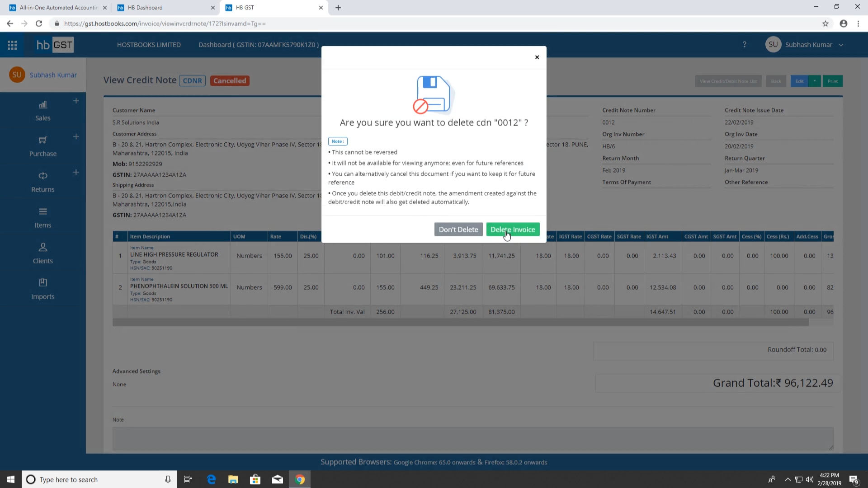
Task: Click the Note text area
Action: 472,438
